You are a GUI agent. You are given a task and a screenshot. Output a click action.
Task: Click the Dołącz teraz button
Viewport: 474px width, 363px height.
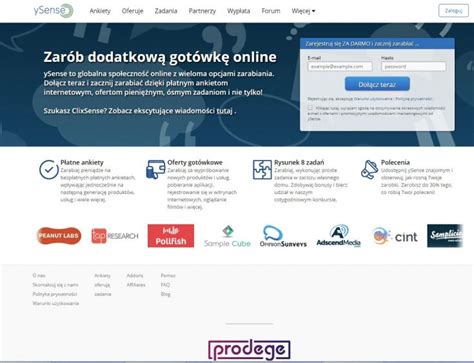pos(377,84)
